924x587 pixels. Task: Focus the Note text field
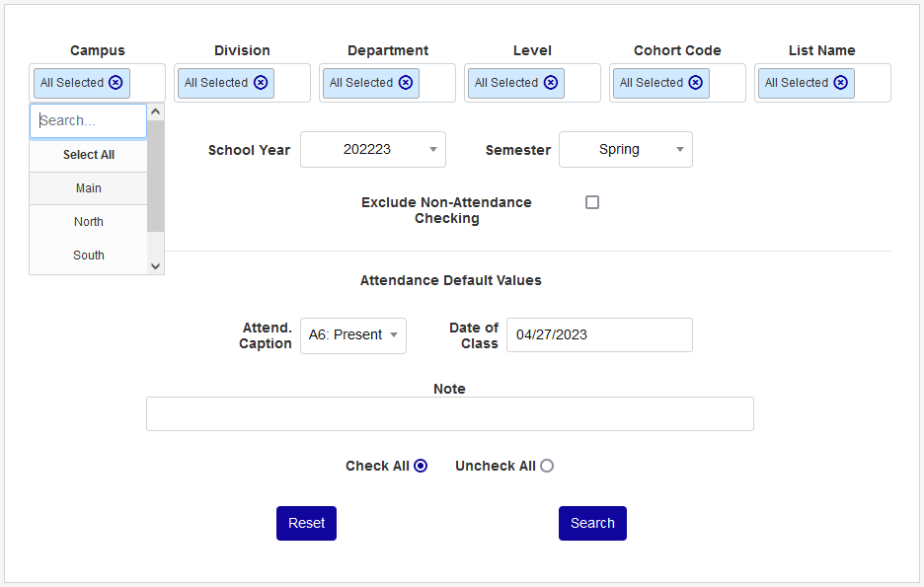[449, 414]
